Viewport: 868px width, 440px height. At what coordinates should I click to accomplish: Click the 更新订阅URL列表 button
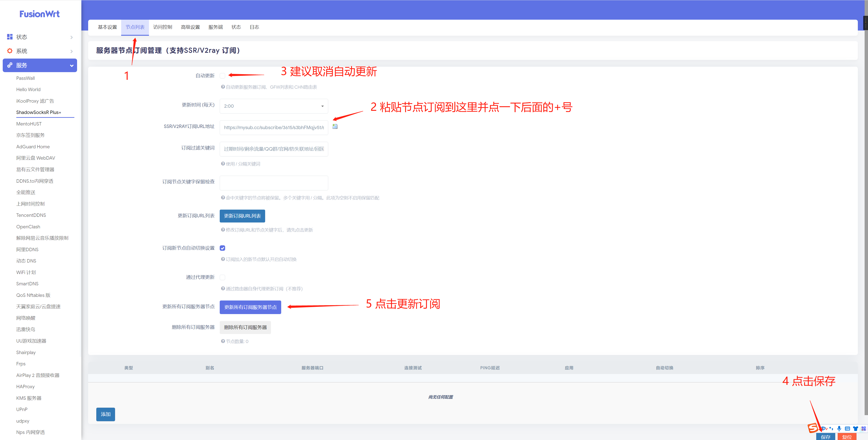tap(242, 216)
